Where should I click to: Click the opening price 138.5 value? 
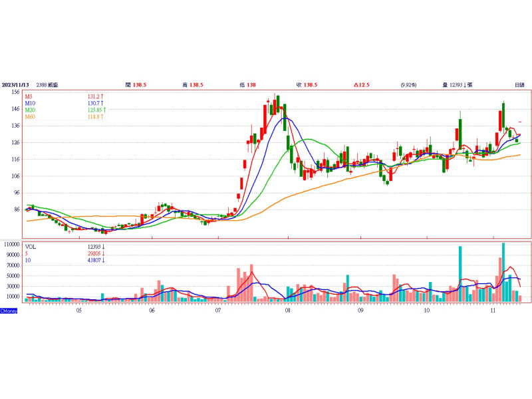tap(140, 85)
